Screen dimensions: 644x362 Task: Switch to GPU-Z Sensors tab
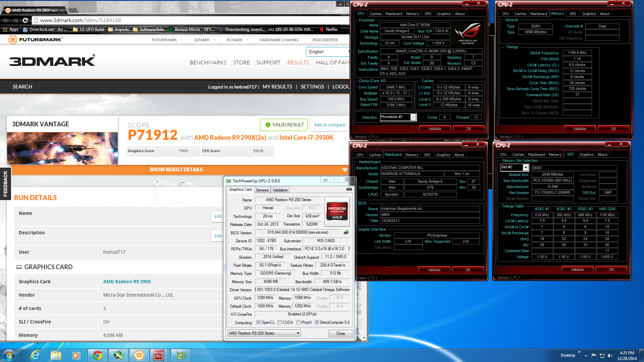coord(262,190)
